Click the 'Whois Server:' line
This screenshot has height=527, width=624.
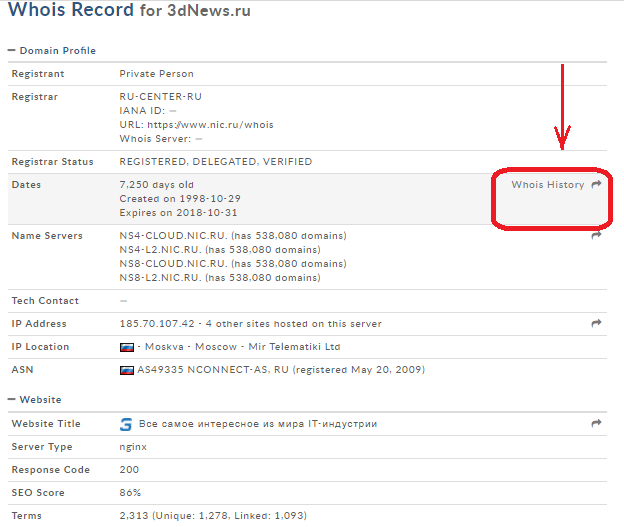tap(161, 139)
